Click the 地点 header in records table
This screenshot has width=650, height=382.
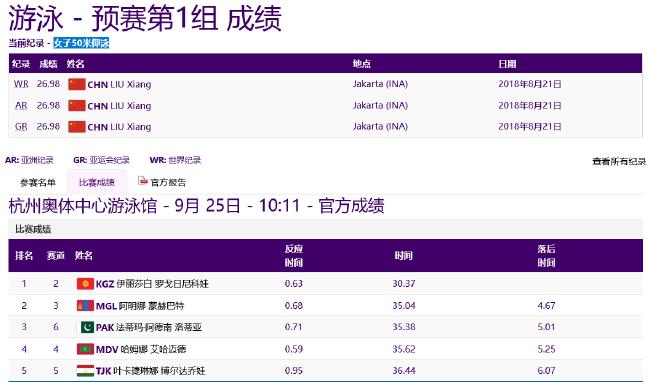(361, 63)
